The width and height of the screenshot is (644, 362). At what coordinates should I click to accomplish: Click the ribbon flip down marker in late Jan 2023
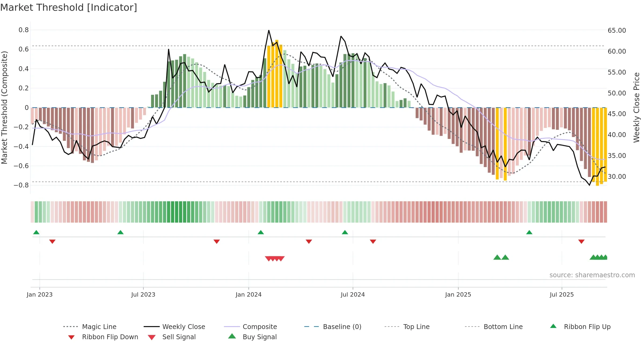coord(52,242)
